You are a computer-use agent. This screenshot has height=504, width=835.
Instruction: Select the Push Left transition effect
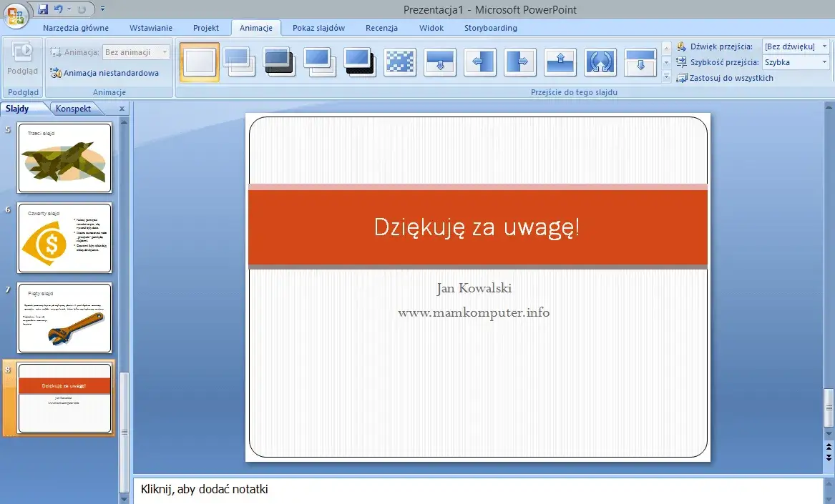click(x=480, y=62)
